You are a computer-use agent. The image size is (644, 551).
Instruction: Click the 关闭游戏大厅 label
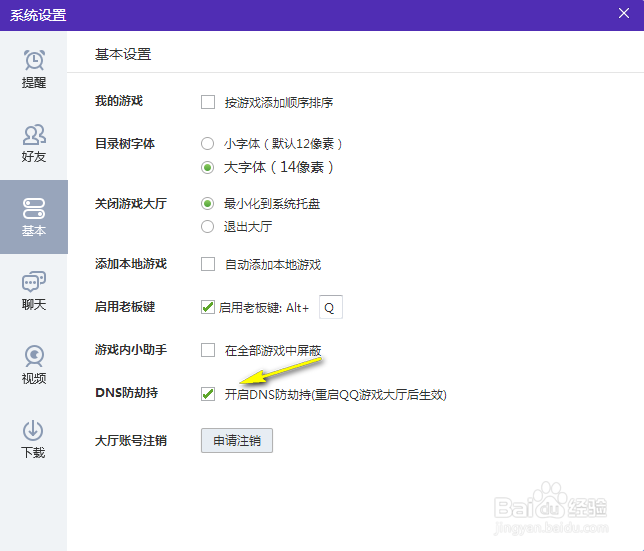point(131,204)
